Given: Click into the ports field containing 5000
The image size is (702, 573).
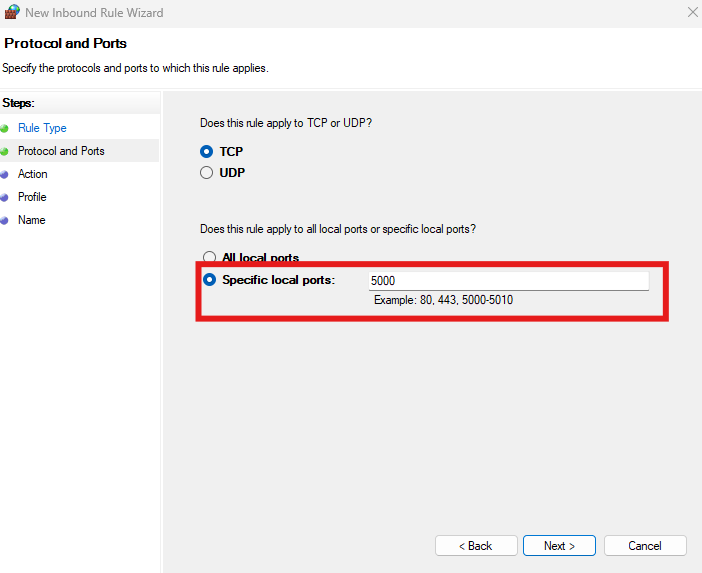Looking at the screenshot, I should [508, 281].
